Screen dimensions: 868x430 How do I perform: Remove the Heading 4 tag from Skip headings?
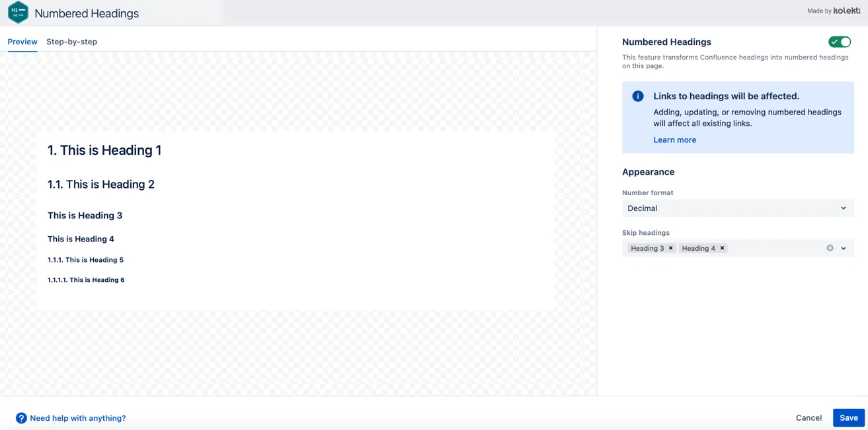pyautogui.click(x=722, y=248)
